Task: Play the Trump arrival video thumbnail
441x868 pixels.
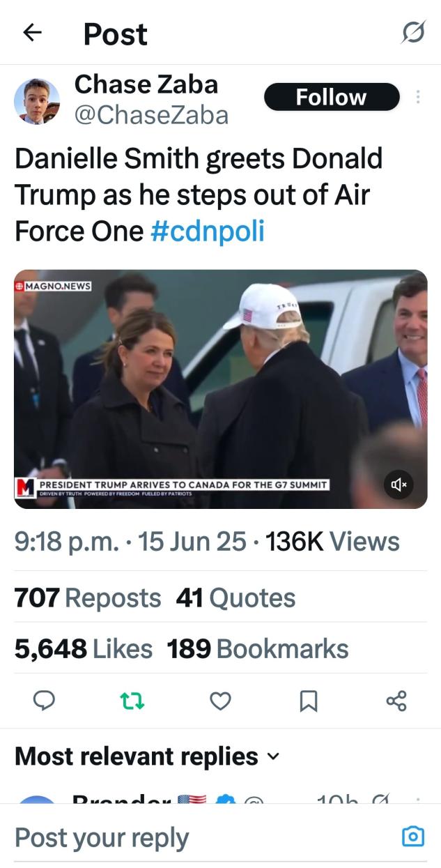Action: click(x=220, y=388)
